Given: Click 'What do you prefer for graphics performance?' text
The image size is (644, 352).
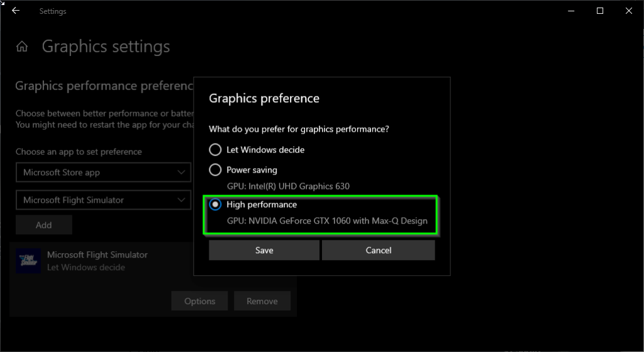Looking at the screenshot, I should coord(299,129).
